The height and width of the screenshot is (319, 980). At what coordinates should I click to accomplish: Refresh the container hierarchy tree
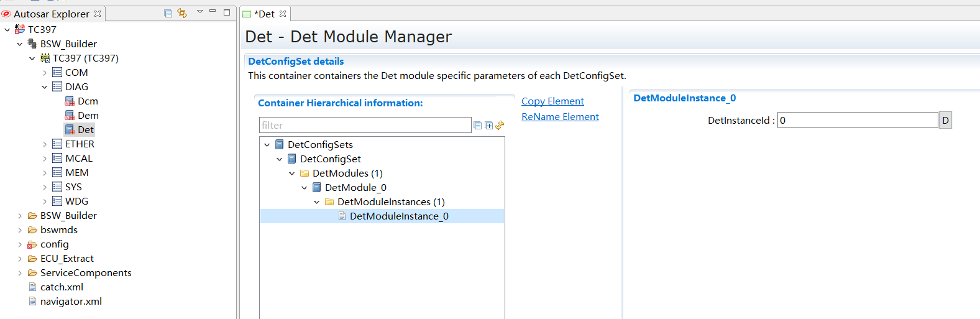500,125
